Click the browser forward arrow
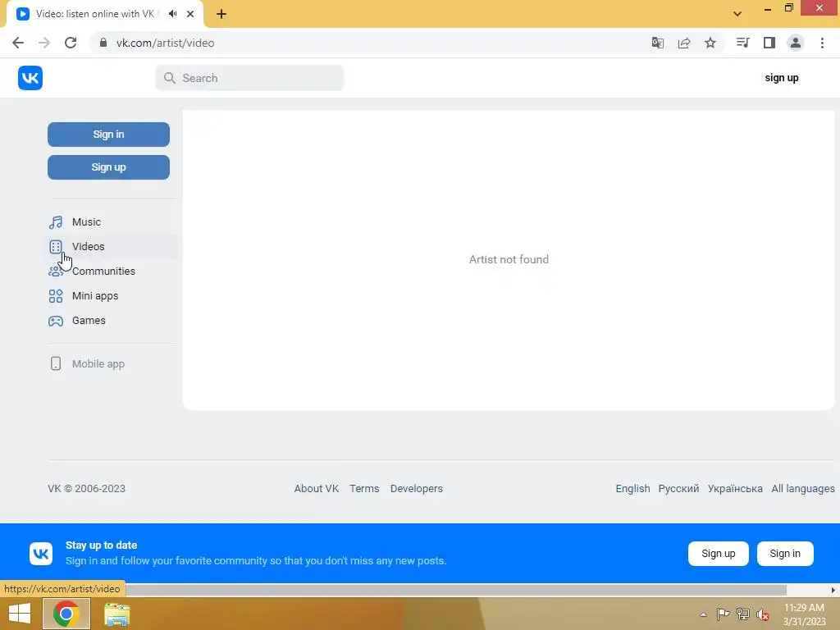The width and height of the screenshot is (840, 630). (x=44, y=43)
